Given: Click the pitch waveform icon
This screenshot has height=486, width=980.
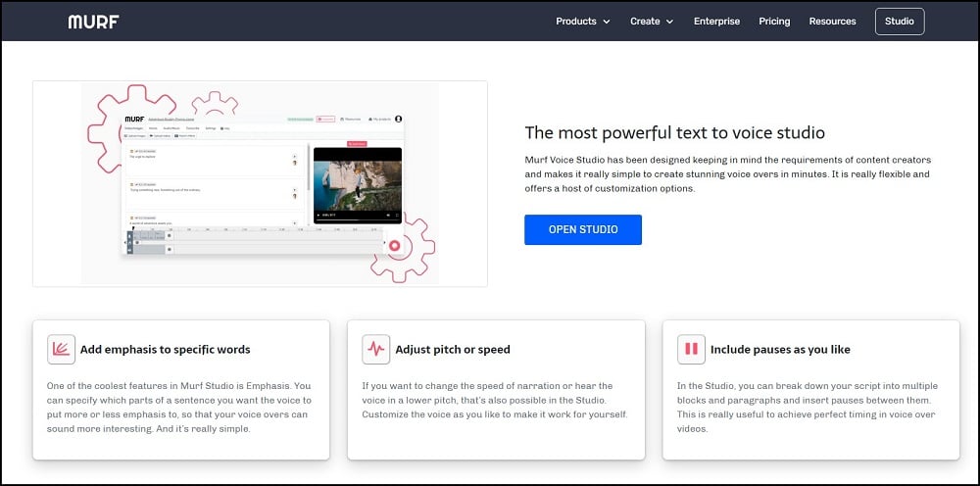Looking at the screenshot, I should click(x=375, y=349).
